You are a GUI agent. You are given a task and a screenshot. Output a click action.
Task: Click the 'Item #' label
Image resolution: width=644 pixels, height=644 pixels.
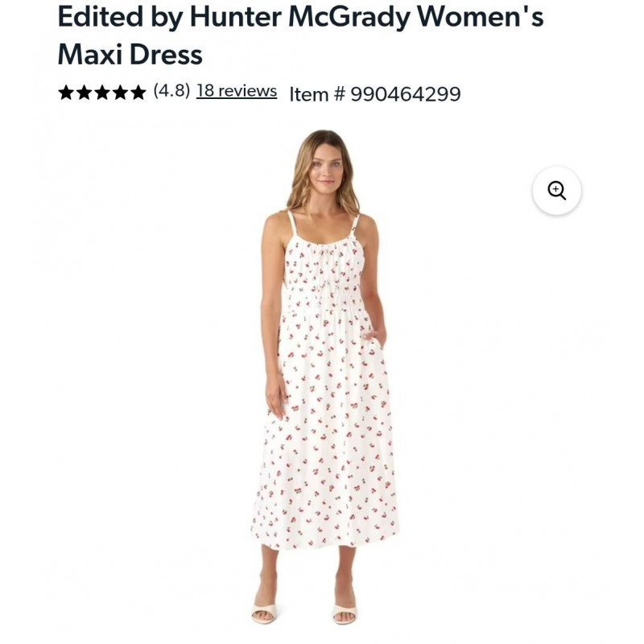pyautogui.click(x=317, y=94)
